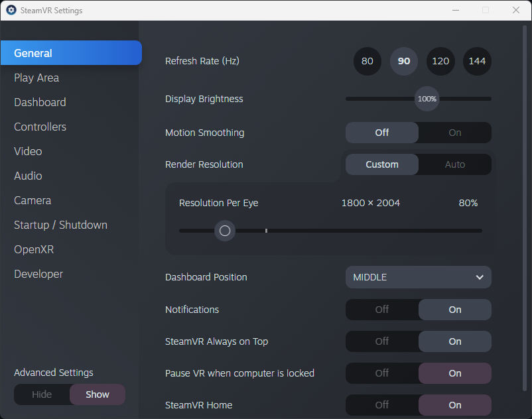Open the Dashboard Position MIDDLE dropdown
The width and height of the screenshot is (532, 419).
(419, 277)
